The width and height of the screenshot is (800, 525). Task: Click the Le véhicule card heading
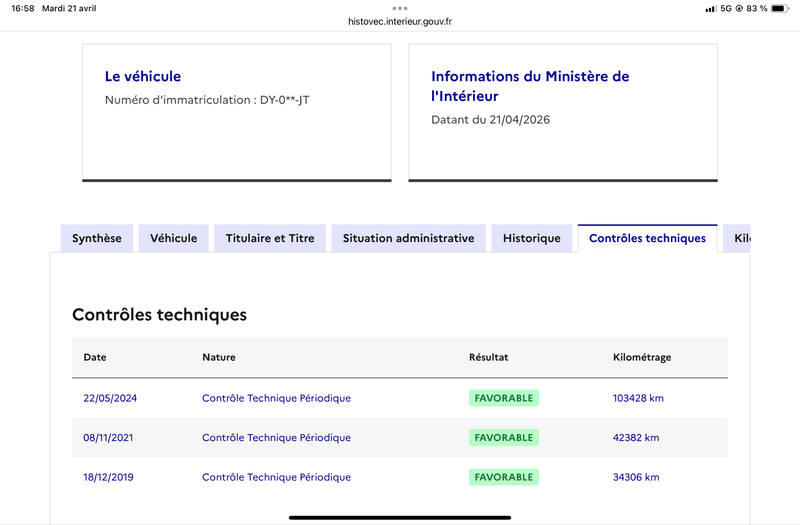pyautogui.click(x=143, y=77)
